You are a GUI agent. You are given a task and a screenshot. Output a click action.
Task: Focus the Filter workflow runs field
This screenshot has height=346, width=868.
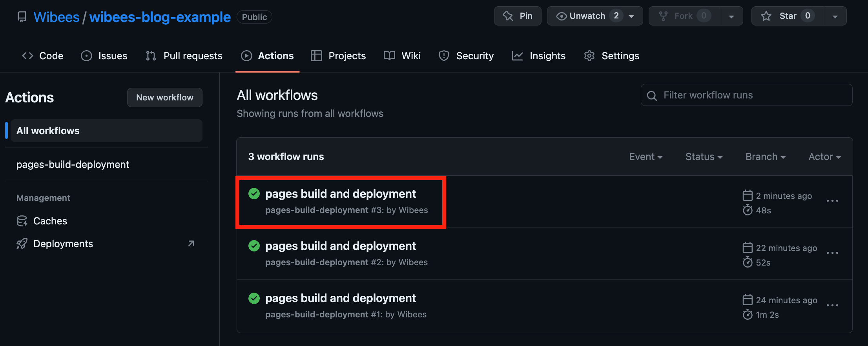point(746,95)
